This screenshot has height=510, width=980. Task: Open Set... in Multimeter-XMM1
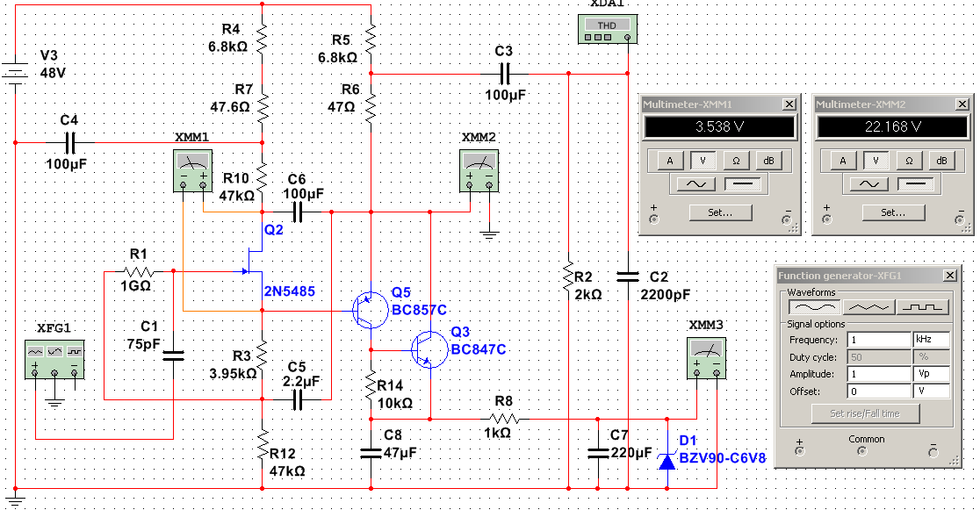click(x=720, y=212)
